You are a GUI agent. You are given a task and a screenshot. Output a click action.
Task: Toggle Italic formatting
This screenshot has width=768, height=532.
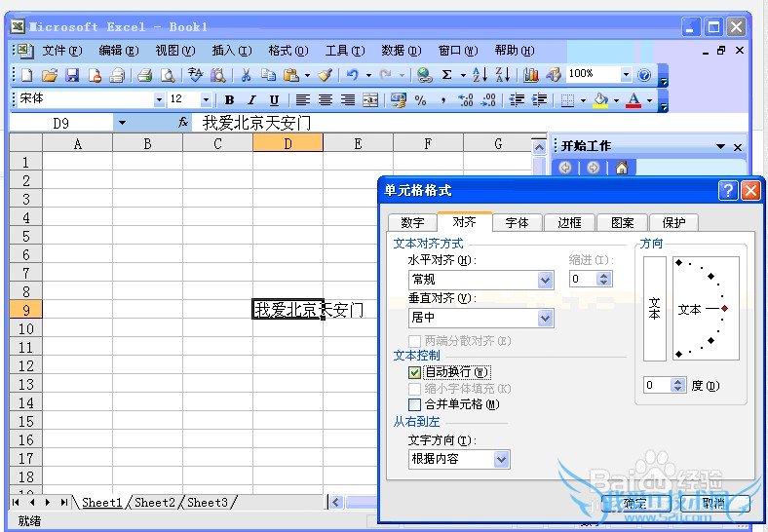(251, 100)
